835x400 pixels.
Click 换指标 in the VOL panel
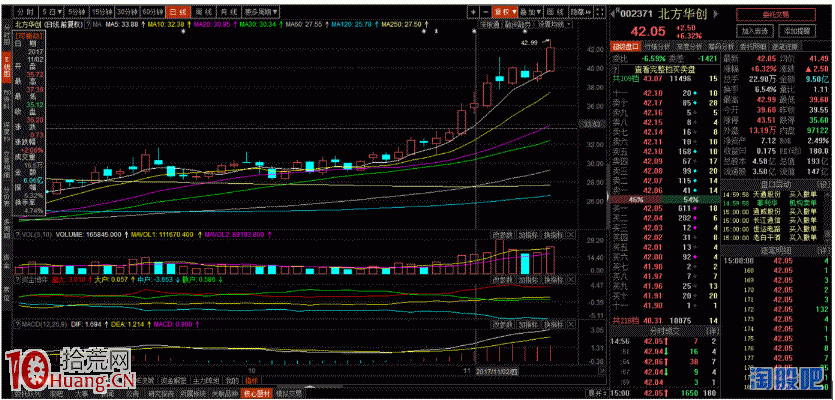click(x=552, y=234)
